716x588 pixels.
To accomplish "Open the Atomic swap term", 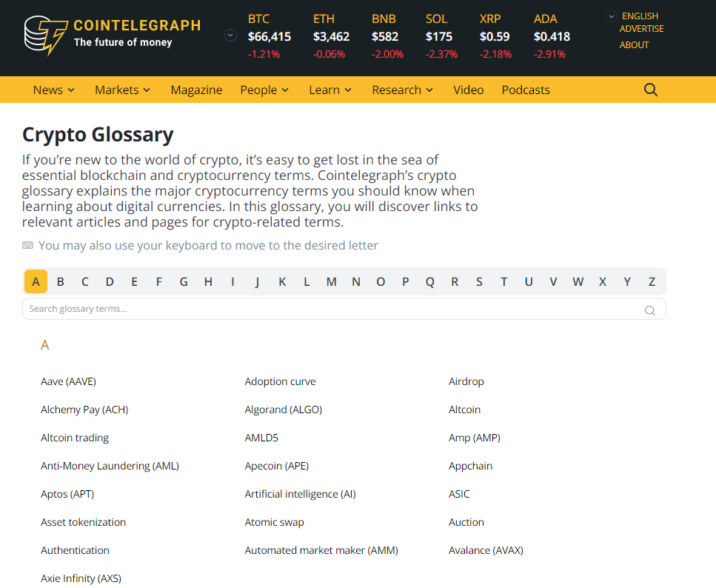I will coord(275,522).
